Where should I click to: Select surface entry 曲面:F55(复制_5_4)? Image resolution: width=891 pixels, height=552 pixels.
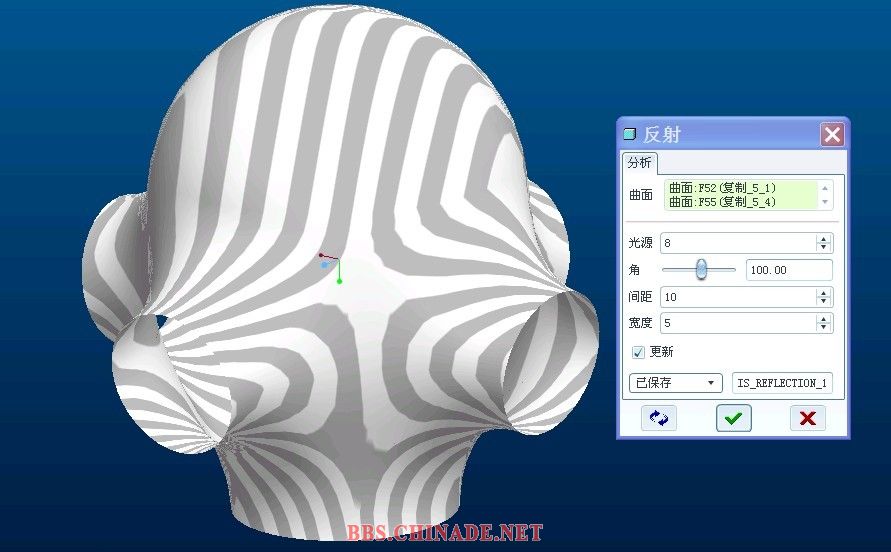722,202
